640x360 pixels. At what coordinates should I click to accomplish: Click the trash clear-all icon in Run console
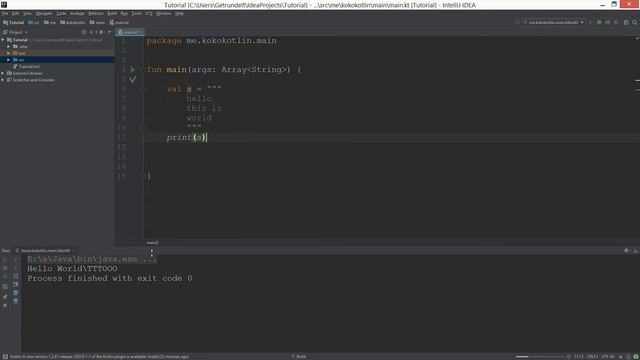16,301
